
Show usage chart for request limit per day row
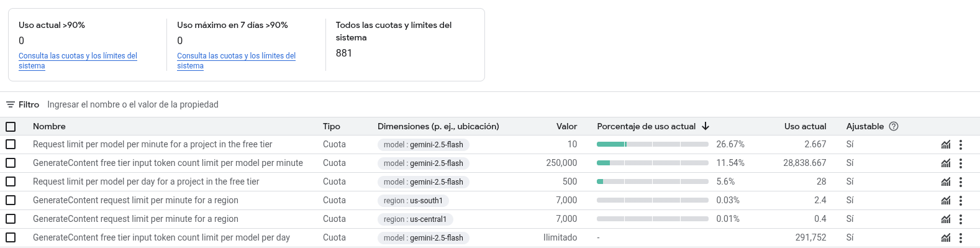pyautogui.click(x=945, y=182)
